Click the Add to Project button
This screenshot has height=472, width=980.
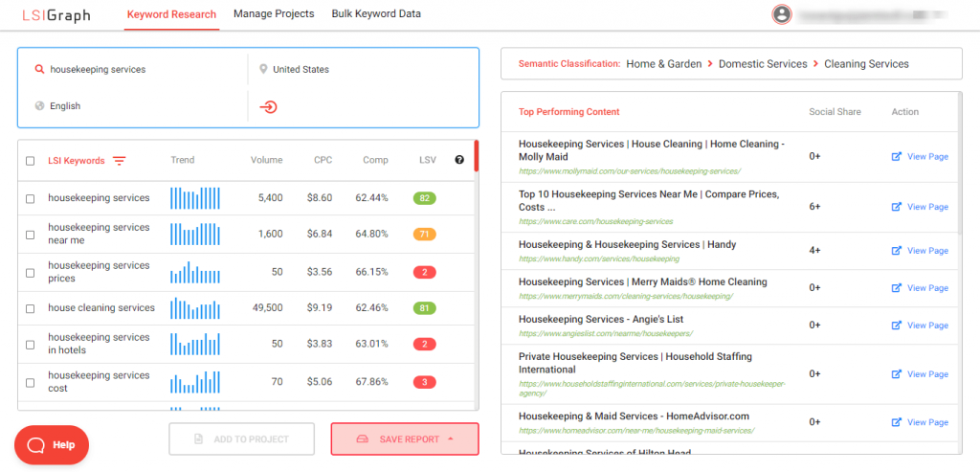click(241, 438)
